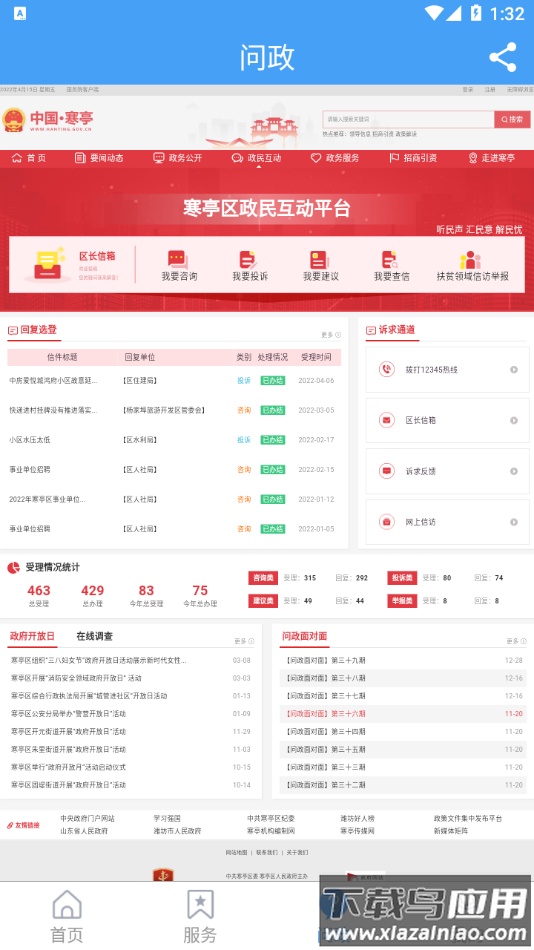Open article 寒亭区开展"消防安全领域政府开放日"活动
The image size is (534, 950).
click(76, 678)
